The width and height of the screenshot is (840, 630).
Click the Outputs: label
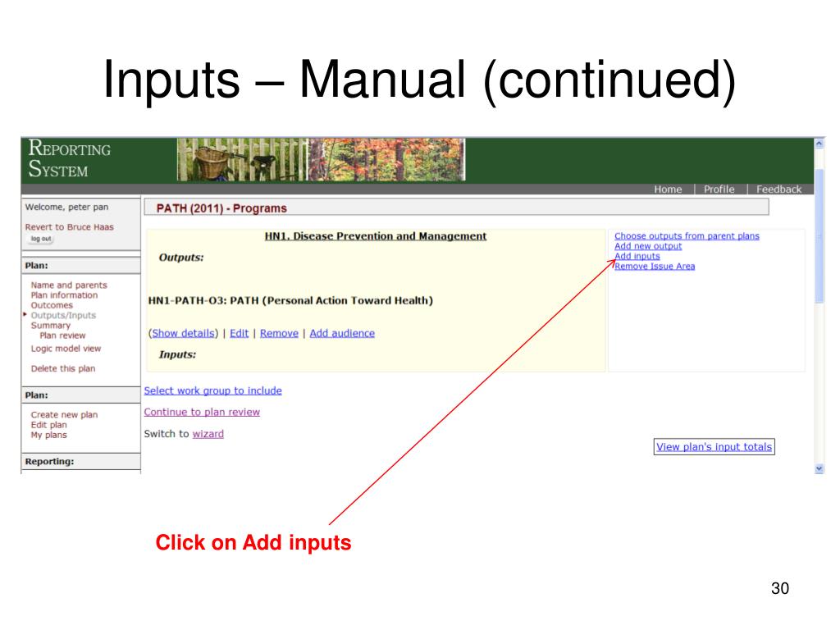pos(181,258)
